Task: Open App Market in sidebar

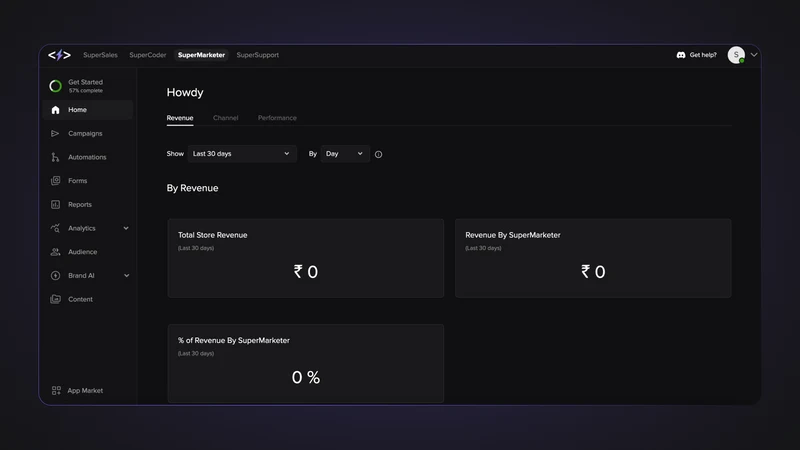Action: pyautogui.click(x=78, y=390)
